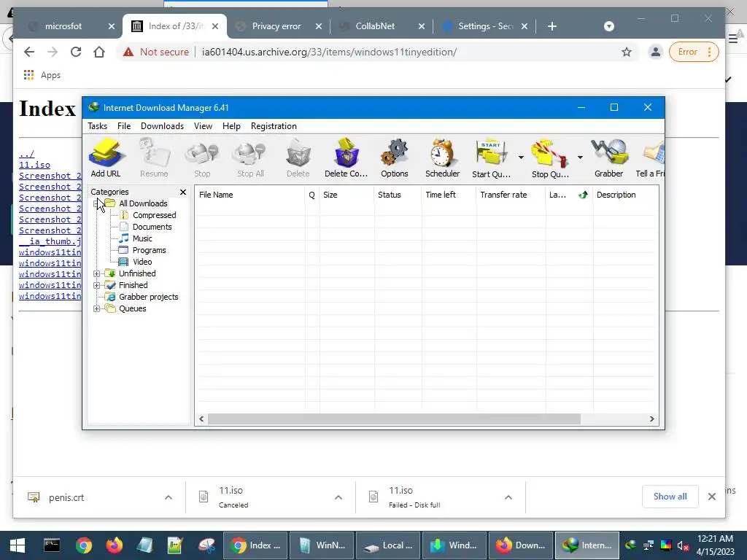
Task: Open the View menu
Action: tap(203, 126)
